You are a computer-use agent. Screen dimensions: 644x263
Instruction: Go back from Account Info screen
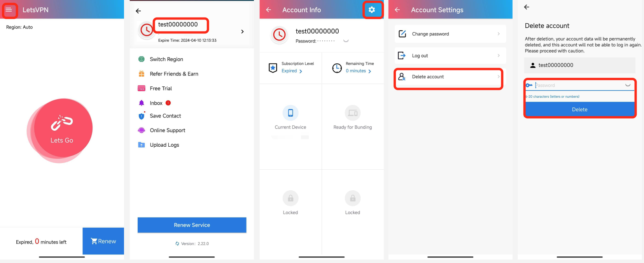point(269,10)
